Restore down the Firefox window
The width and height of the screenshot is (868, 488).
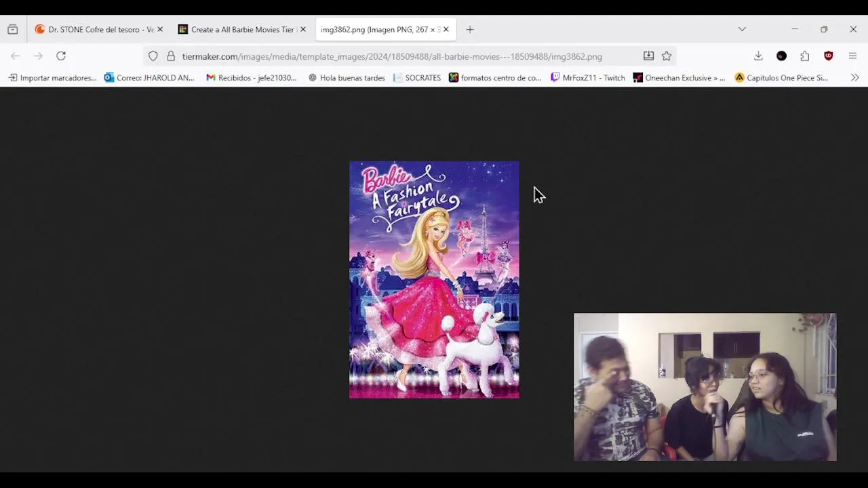pyautogui.click(x=824, y=29)
